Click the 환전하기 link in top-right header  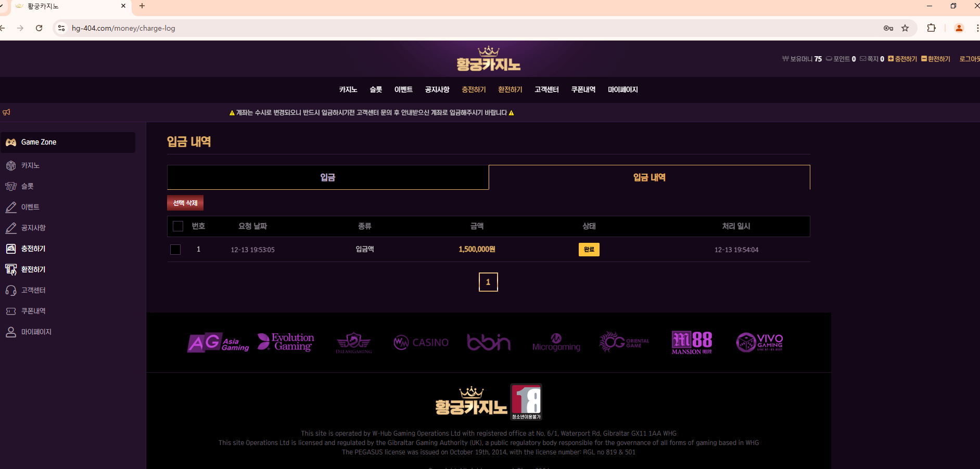click(x=936, y=59)
